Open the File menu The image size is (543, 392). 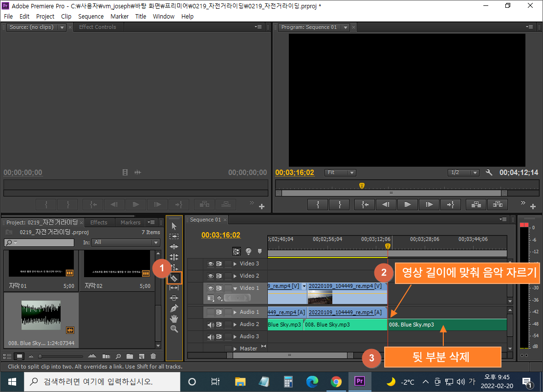8,16
